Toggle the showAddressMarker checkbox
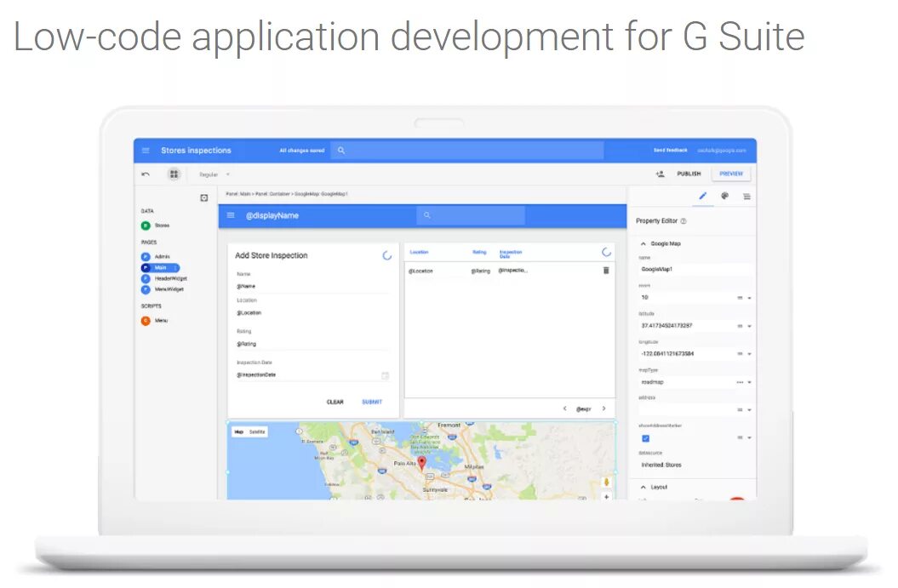Screen dimensions: 898x588 tap(645, 438)
